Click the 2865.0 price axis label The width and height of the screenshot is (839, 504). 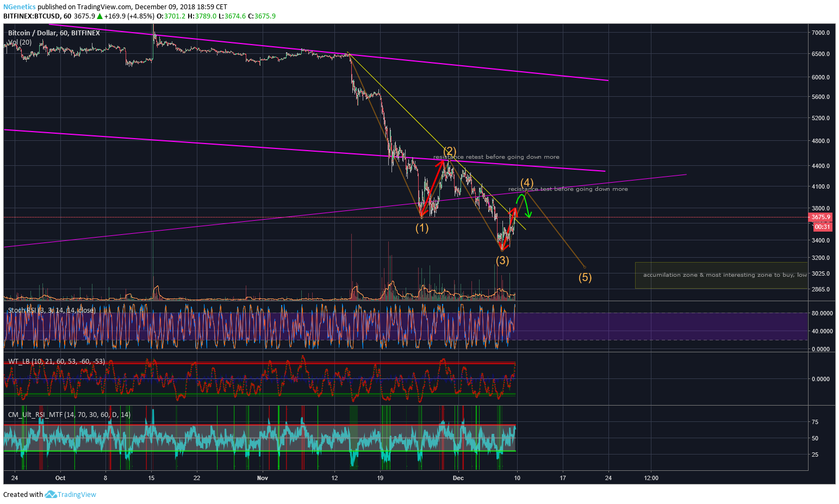click(x=821, y=289)
